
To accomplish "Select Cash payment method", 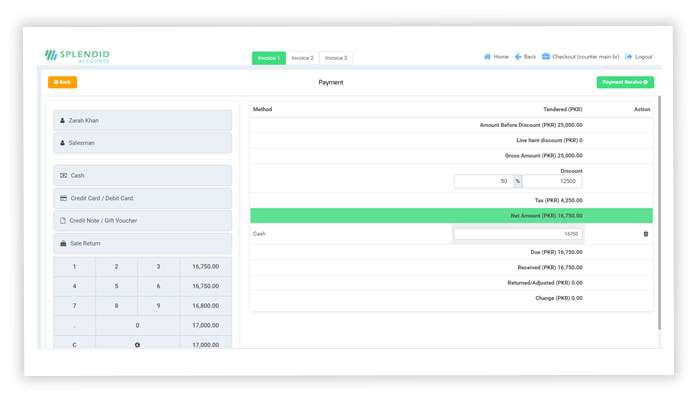I will pyautogui.click(x=142, y=175).
